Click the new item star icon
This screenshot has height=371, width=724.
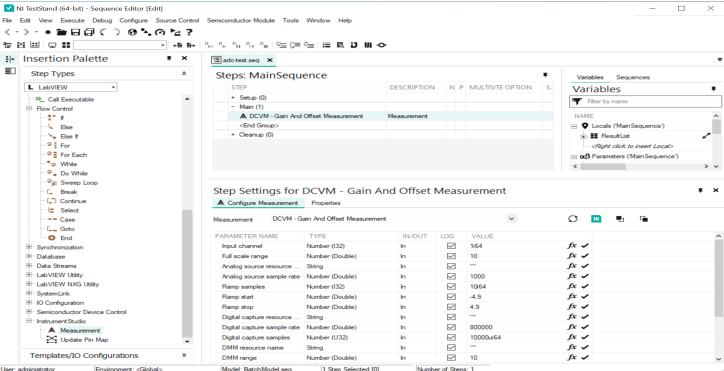pyautogui.click(x=48, y=32)
